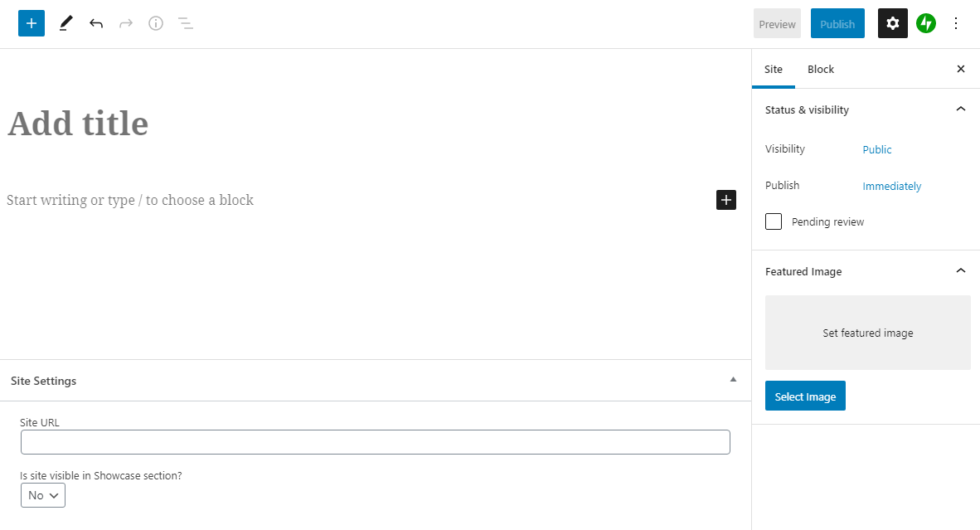Enable the Pending review checkbox
The height and width of the screenshot is (530, 980).
pyautogui.click(x=773, y=221)
